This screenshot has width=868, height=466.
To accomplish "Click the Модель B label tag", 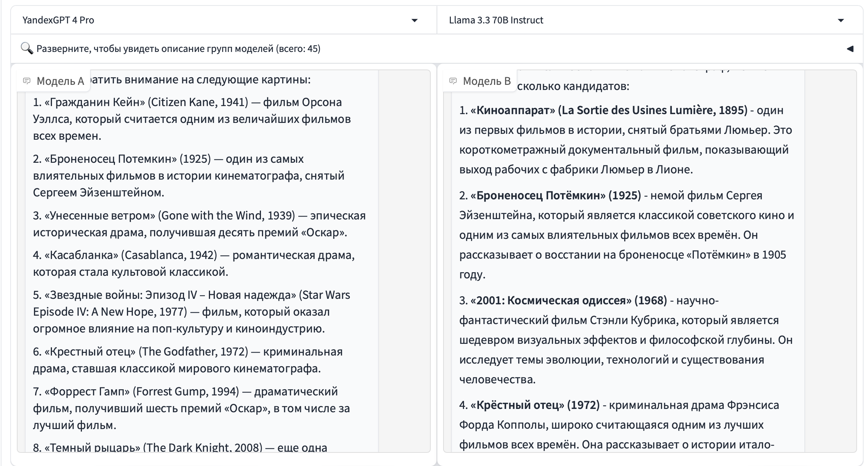I will point(487,81).
